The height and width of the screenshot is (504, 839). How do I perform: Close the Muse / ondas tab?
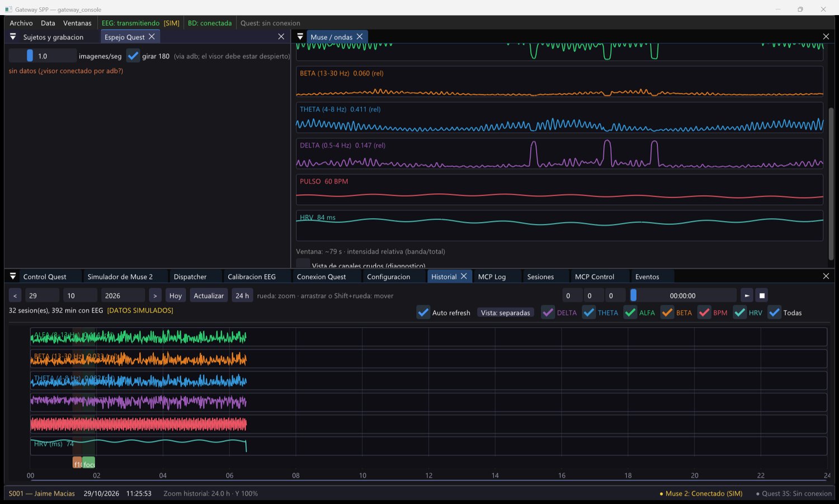coord(360,36)
